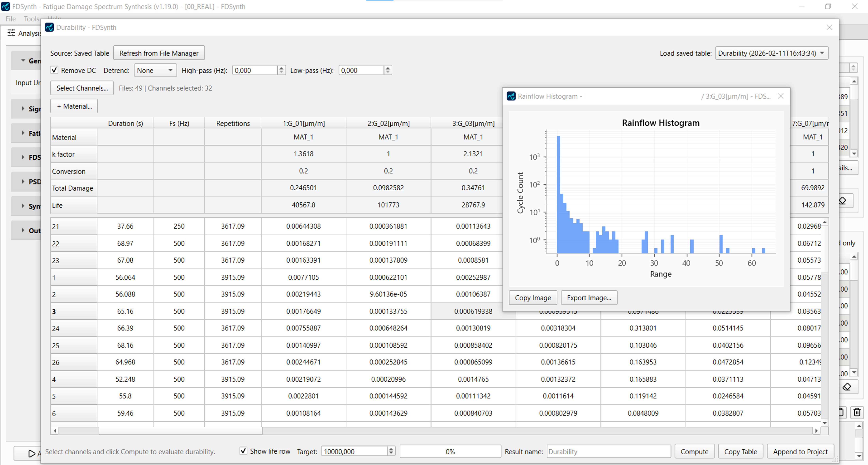The image size is (868, 465).
Task: Click the eraser icon beside the Life value
Action: coord(843,200)
